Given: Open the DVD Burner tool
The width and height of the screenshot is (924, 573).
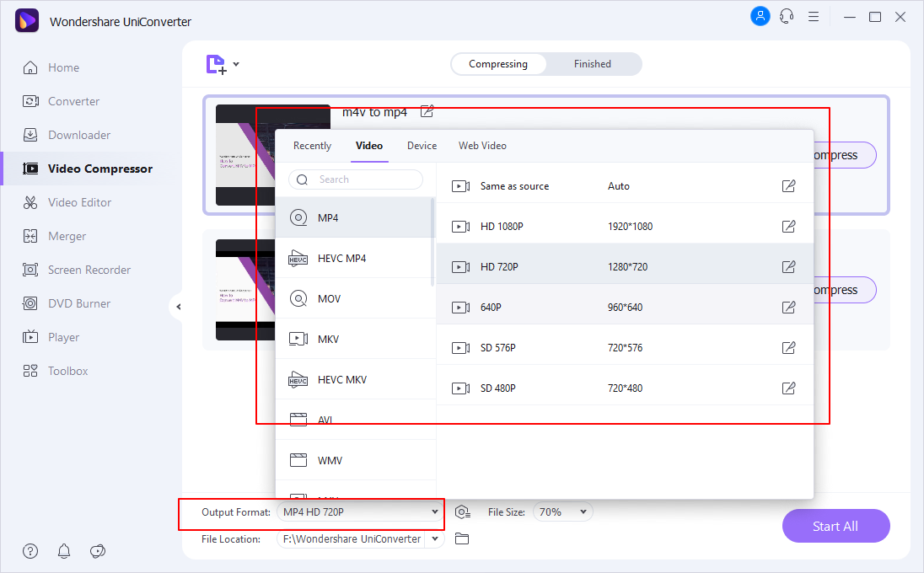Looking at the screenshot, I should coord(66,303).
